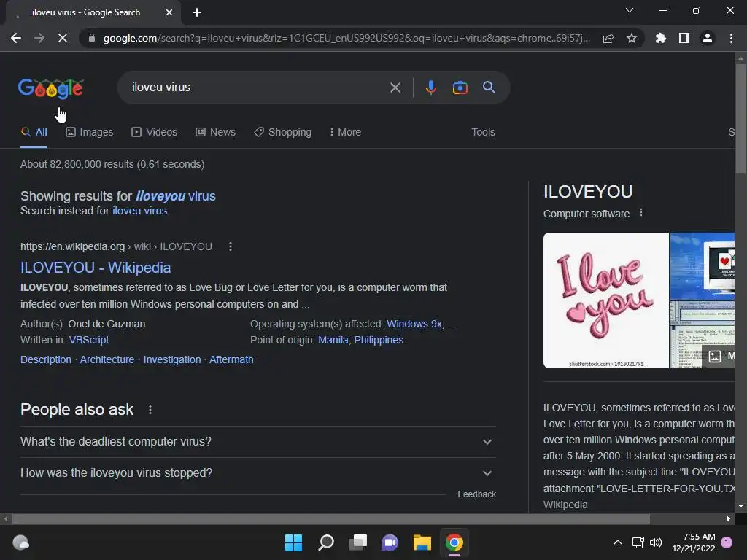The image size is (747, 560).
Task: Open the Extensions puzzle icon
Action: 660,38
